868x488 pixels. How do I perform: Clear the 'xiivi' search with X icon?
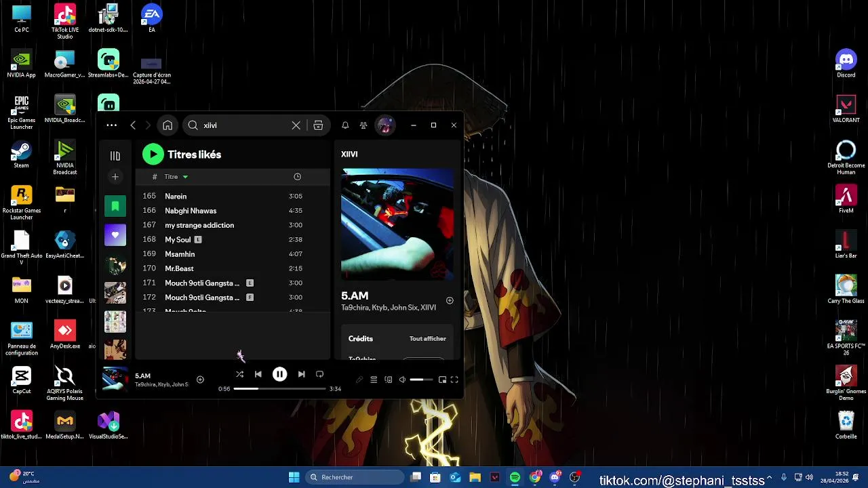[x=296, y=125]
